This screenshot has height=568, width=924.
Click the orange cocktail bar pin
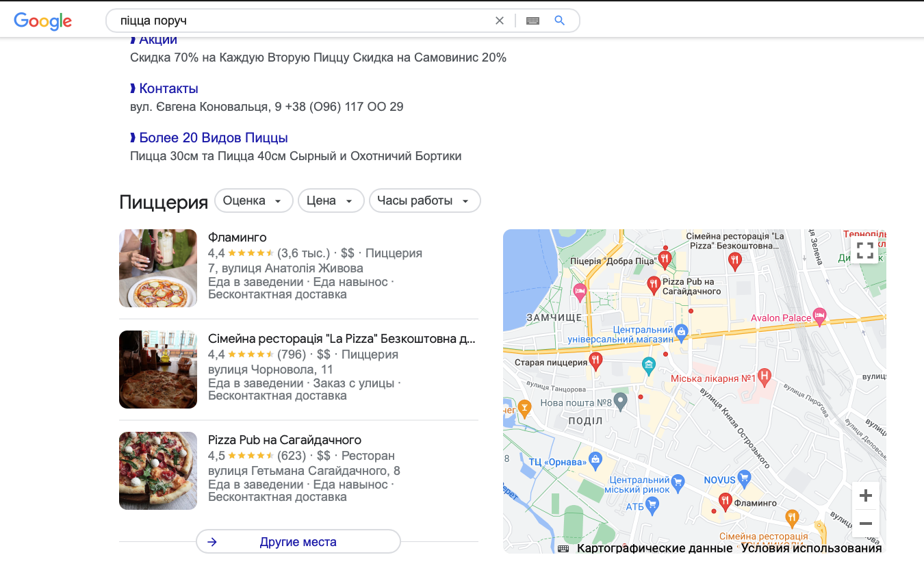point(524,409)
